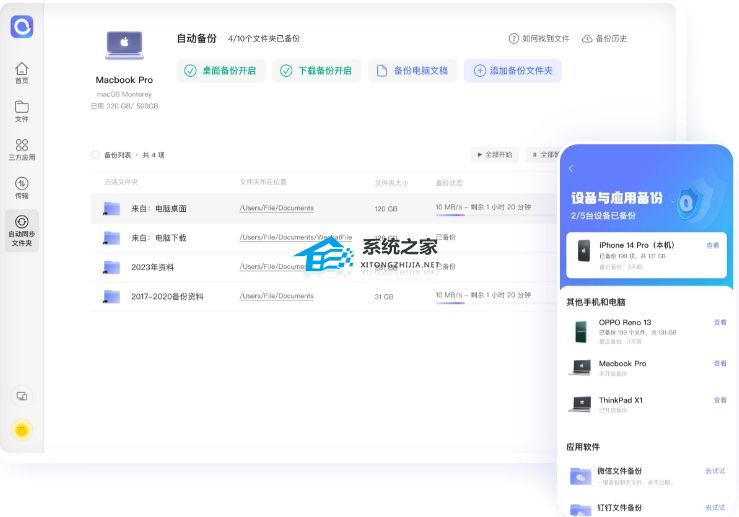Open 传输 transfer section in sidebar
Screen dimensions: 739x517
click(x=22, y=188)
